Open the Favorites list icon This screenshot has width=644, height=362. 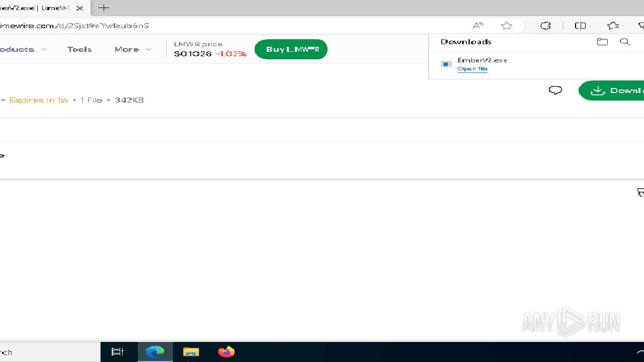(613, 26)
